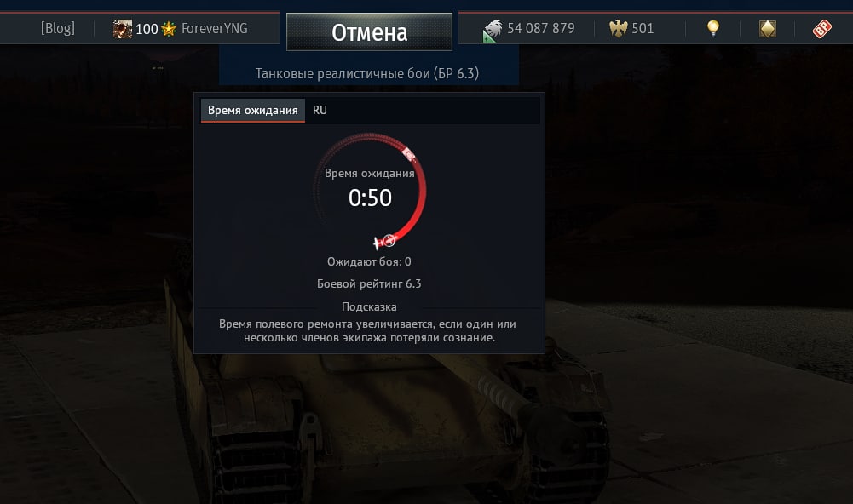Click the Отмена button to cancel queue
The width and height of the screenshot is (853, 504).
369,32
